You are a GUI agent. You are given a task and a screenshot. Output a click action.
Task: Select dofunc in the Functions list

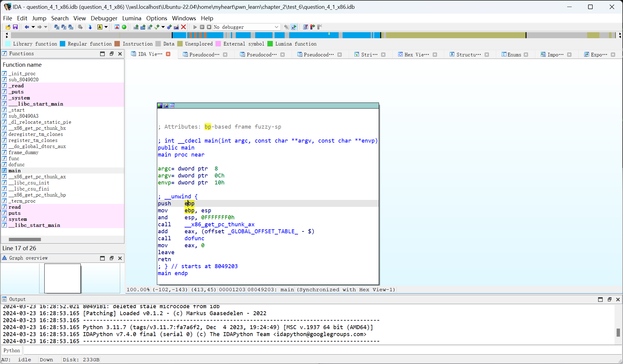17,164
